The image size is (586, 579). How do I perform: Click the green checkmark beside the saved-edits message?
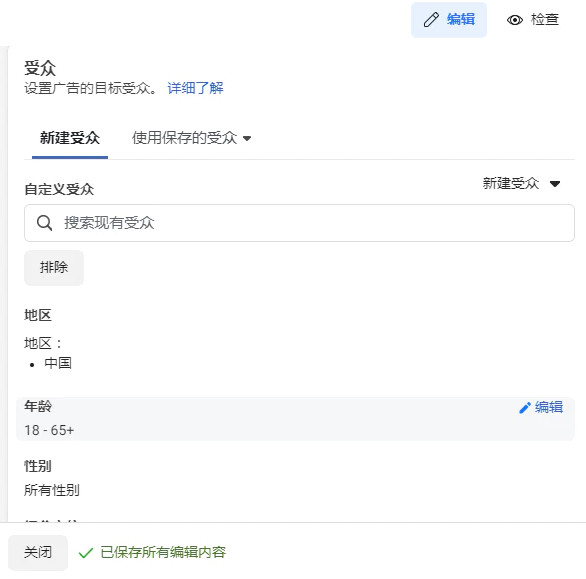point(86,553)
